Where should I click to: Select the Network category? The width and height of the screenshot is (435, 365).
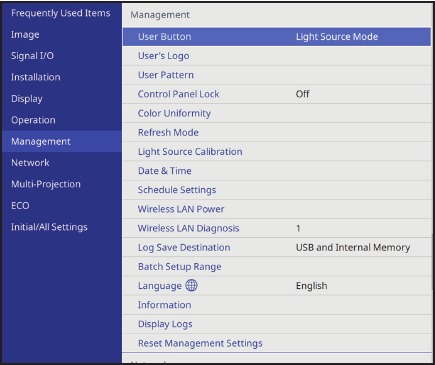[x=30, y=163]
